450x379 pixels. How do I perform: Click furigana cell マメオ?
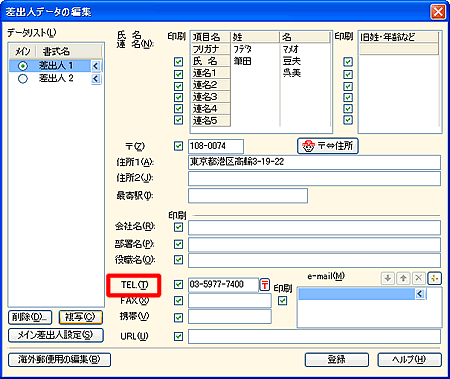point(291,49)
